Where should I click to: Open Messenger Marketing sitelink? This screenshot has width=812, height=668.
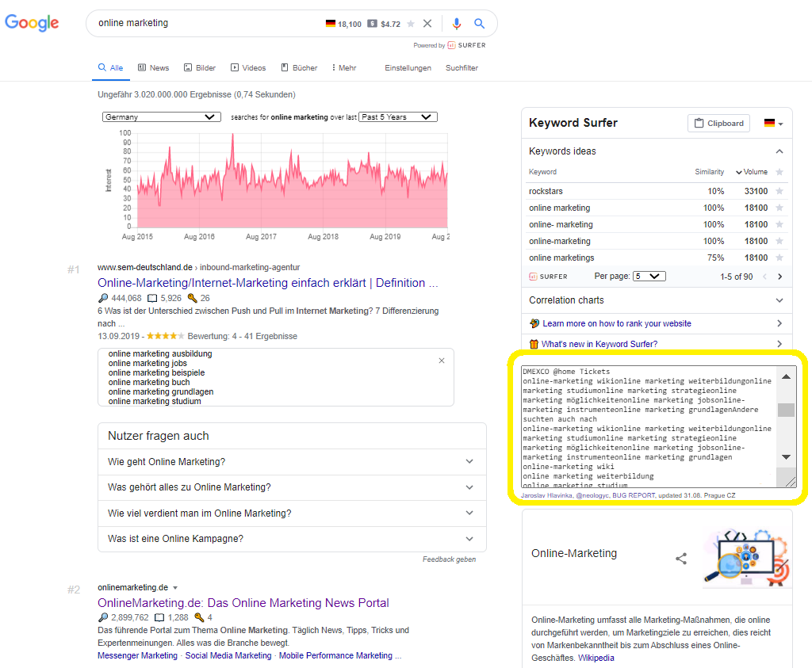coord(137,655)
